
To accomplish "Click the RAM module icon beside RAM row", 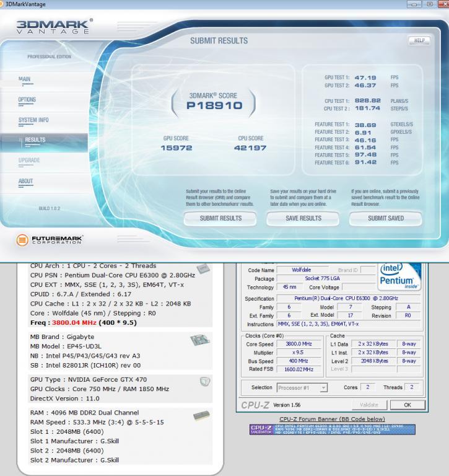I will point(201,415).
